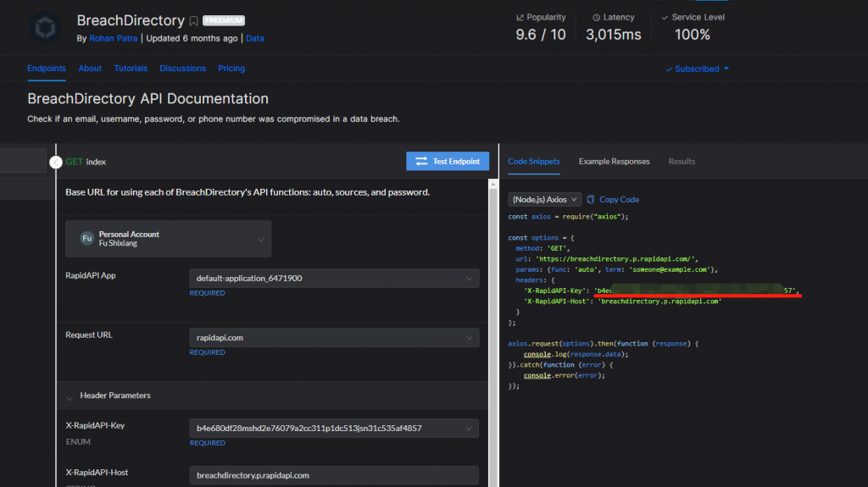Expand the RapidAPI App default-application dropdown
868x487 pixels.
pos(333,278)
